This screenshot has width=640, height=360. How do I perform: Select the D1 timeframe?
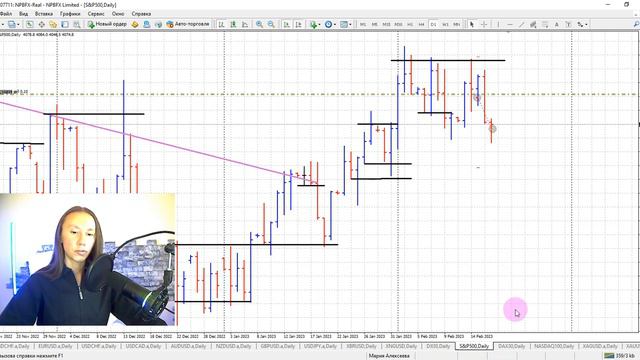[x=433, y=24]
